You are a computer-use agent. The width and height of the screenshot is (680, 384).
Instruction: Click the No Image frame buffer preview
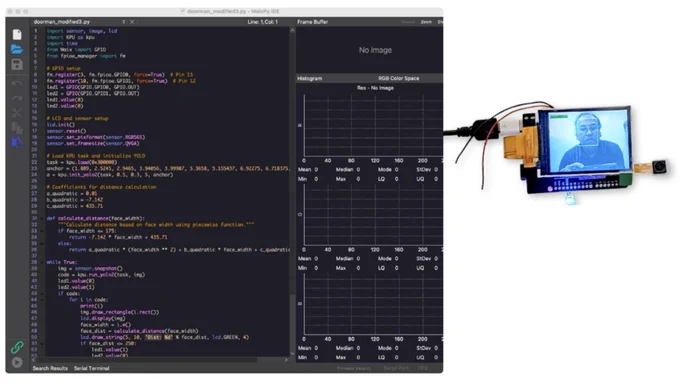369,50
